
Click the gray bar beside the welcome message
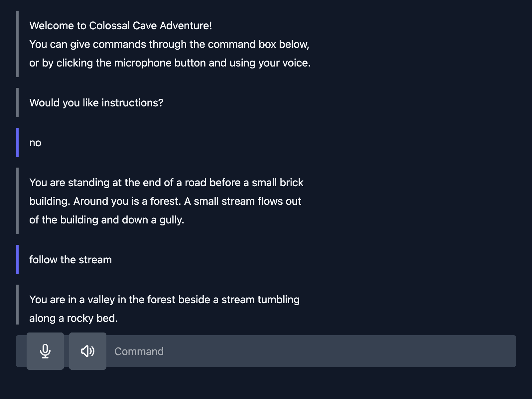(17, 44)
